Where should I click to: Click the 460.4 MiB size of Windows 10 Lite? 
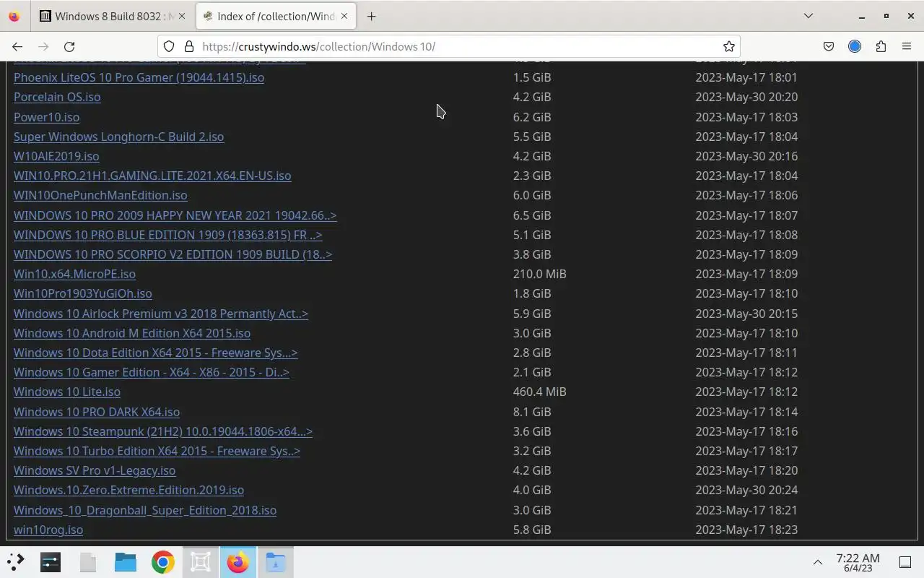[x=539, y=392]
